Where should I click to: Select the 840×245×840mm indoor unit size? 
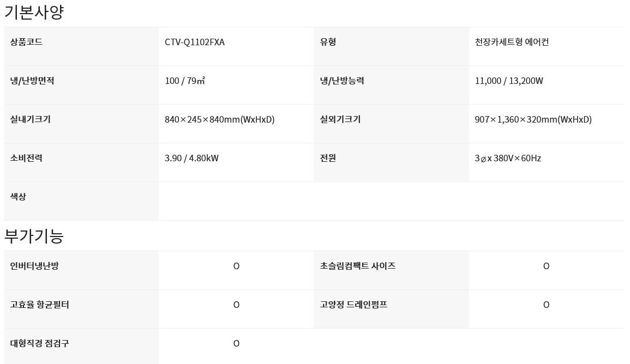tap(219, 120)
